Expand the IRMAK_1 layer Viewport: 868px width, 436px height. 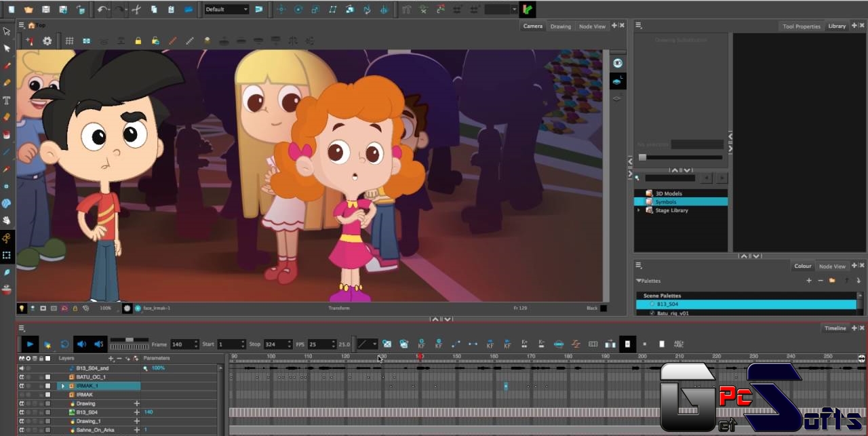(x=63, y=386)
